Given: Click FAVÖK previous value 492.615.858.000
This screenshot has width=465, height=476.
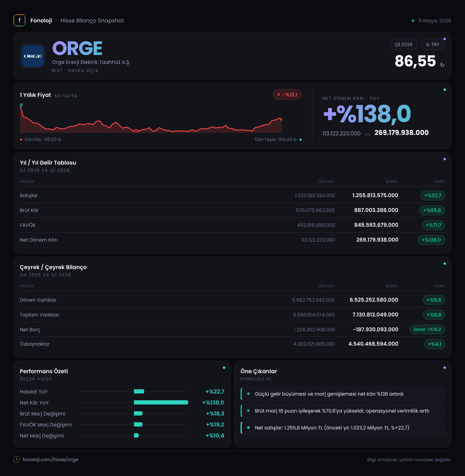Looking at the screenshot, I should [316, 225].
